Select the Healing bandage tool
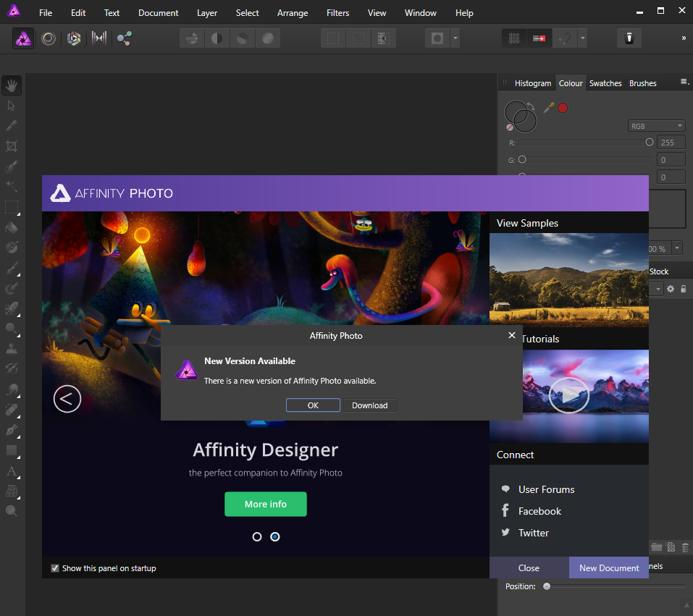Viewport: 693px width, 616px height. point(12,410)
